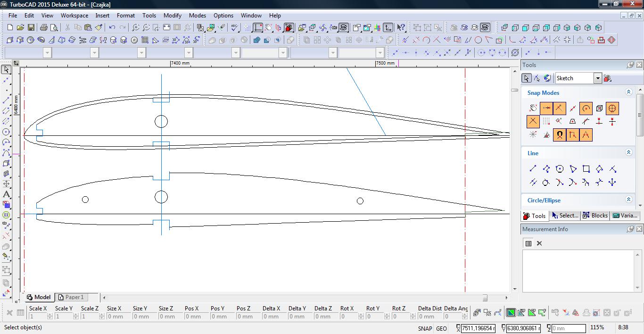
Task: Collapse the Snap Modes section
Action: (x=628, y=92)
